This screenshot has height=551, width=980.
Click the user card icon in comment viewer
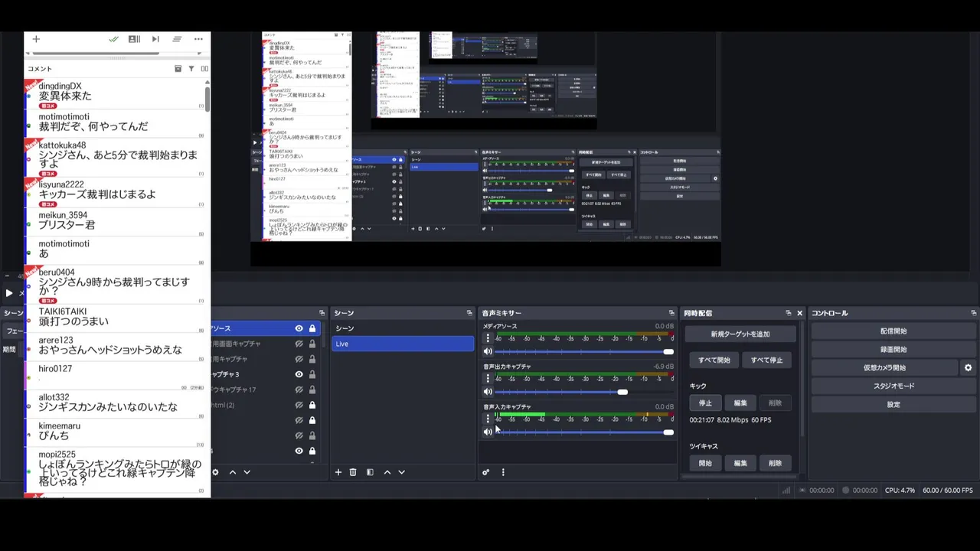134,39
